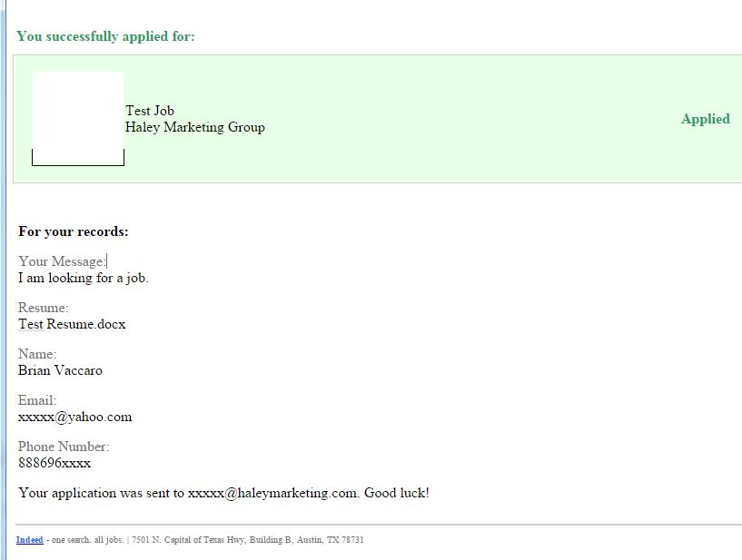Image resolution: width=742 pixels, height=560 pixels.
Task: Click the 'one search. all jobs.' tagline
Action: [87, 540]
